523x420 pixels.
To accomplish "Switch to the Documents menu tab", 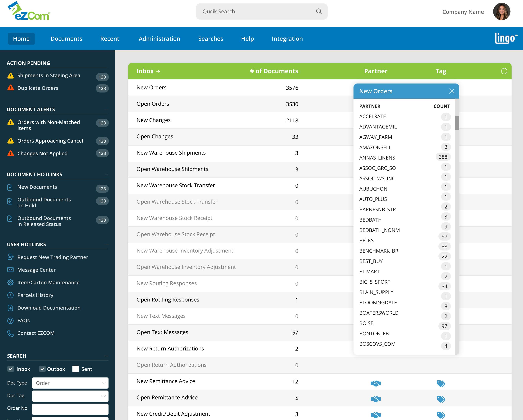I will (x=66, y=38).
